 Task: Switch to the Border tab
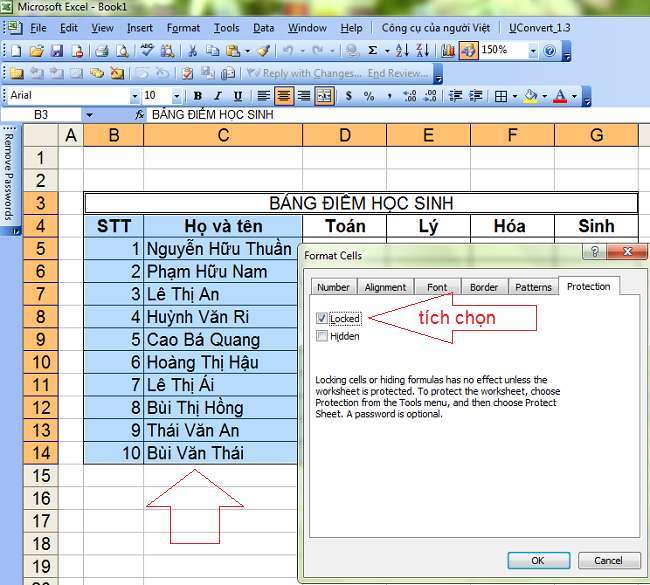[x=484, y=287]
